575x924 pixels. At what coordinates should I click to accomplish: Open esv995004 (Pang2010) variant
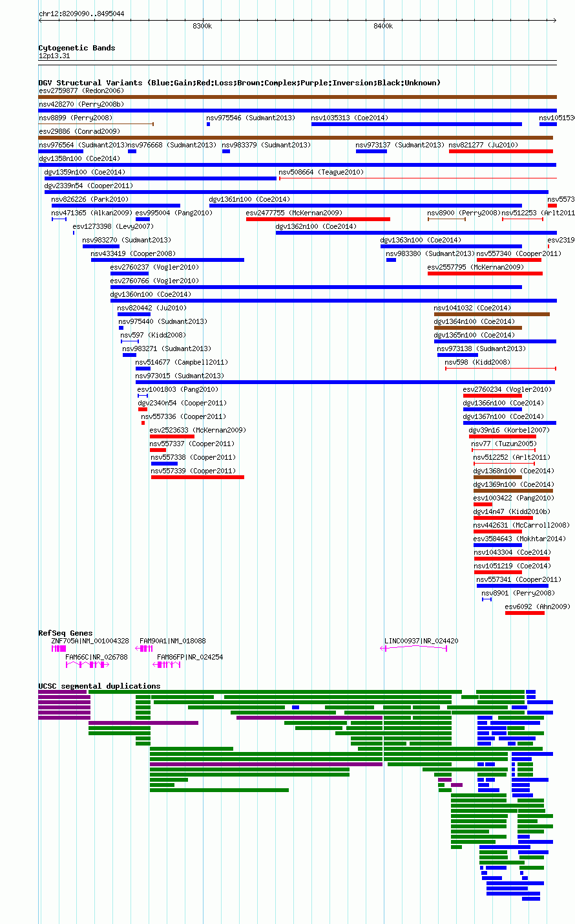(x=174, y=213)
